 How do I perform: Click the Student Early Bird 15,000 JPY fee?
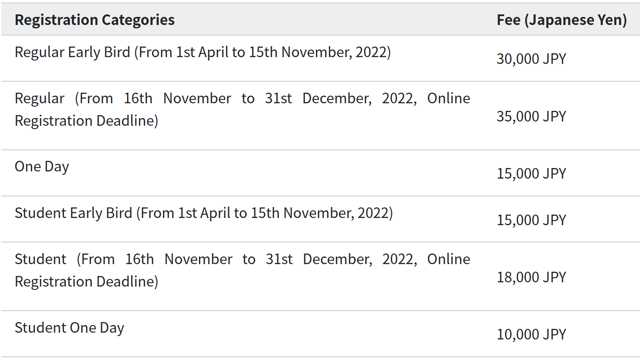tap(531, 220)
